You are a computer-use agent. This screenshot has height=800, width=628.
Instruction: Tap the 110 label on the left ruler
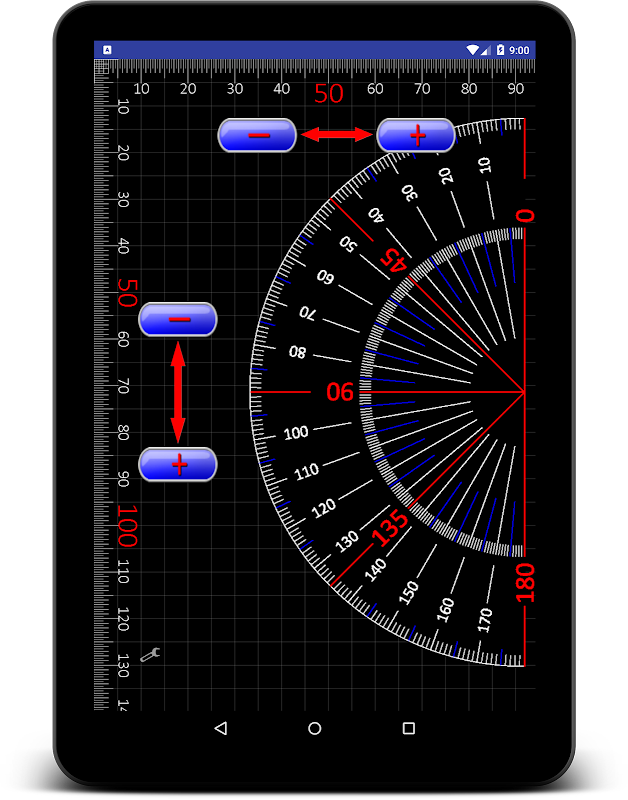[123, 572]
